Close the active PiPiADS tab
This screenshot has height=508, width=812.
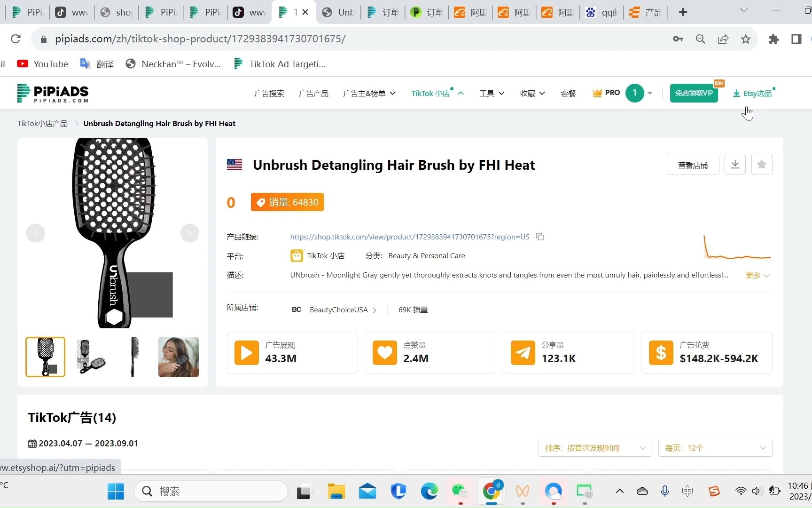[x=305, y=12]
